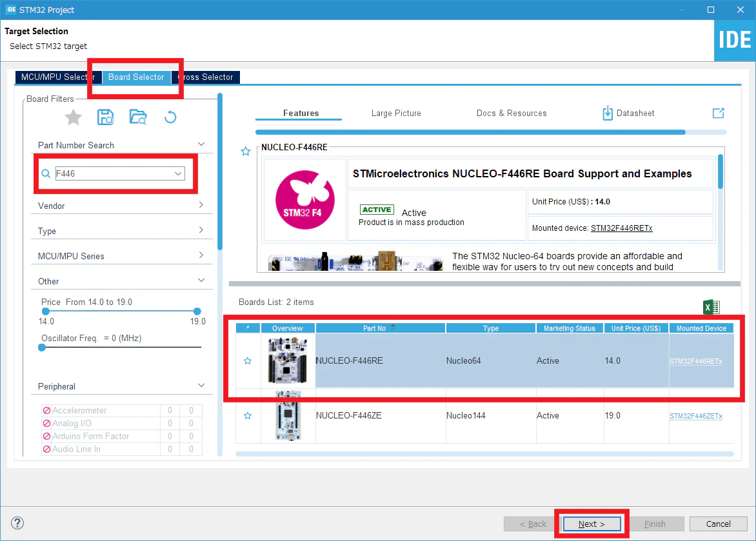Star the NUCLEO-F446RE details header
Screen dimensions: 756x541
[x=246, y=152]
